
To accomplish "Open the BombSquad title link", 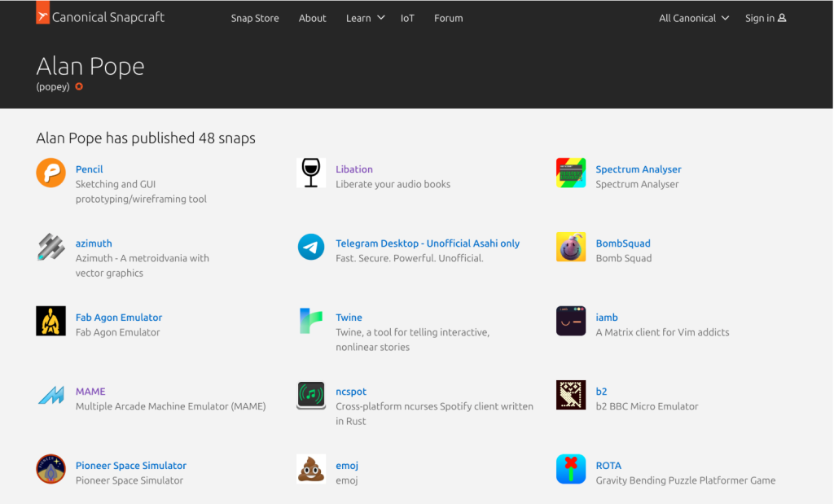I will [x=623, y=243].
